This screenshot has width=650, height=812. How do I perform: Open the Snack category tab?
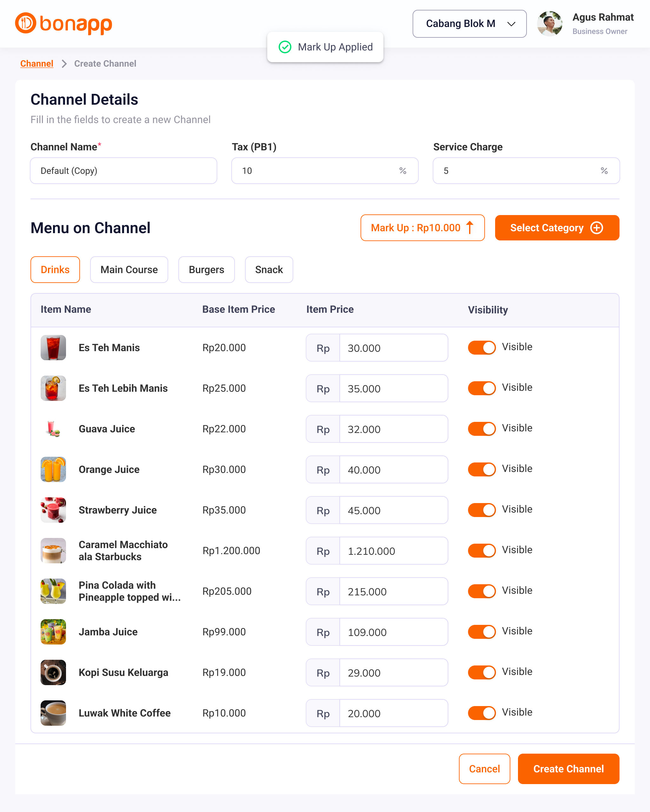pyautogui.click(x=269, y=270)
